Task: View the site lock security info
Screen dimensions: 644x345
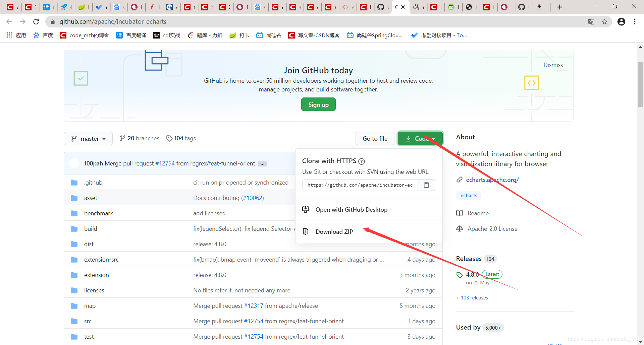Action: click(53, 22)
